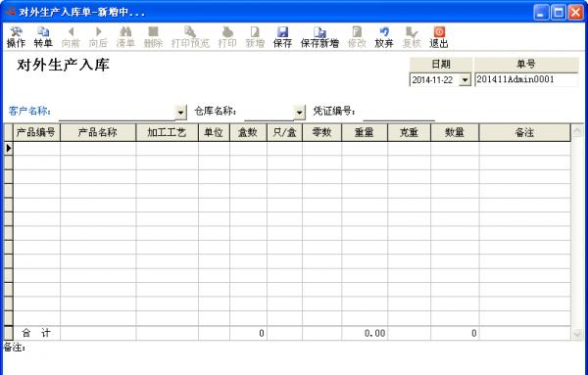
Task: Click the 数量 column header
Action: point(455,132)
